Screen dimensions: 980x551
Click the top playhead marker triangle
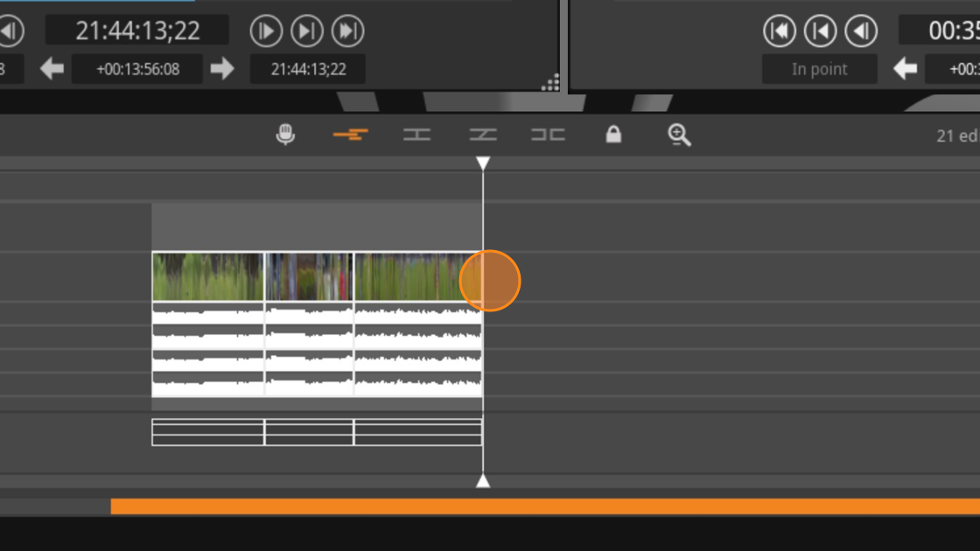click(483, 164)
